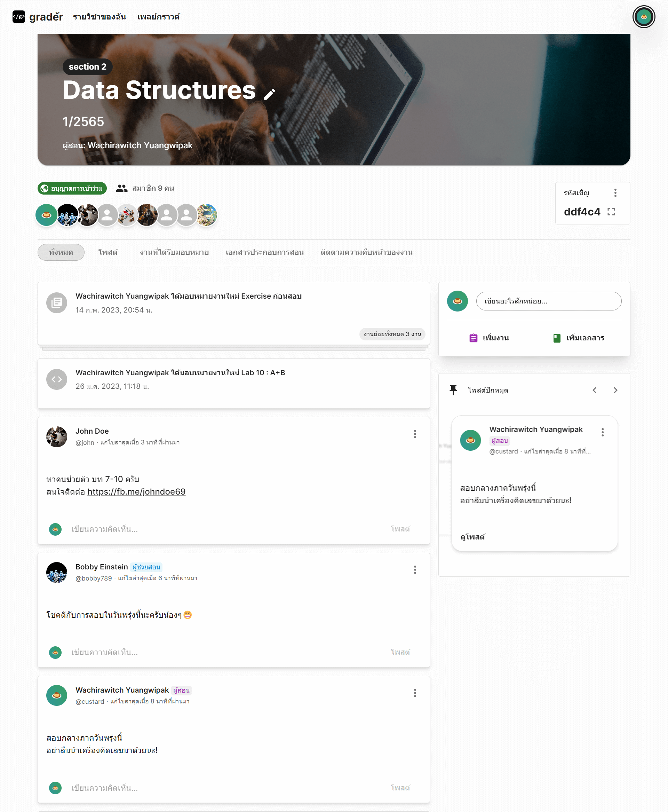Toggle the อนุญาตการเข้าร่วม join permission badge
This screenshot has height=812, width=668.
pyautogui.click(x=72, y=188)
